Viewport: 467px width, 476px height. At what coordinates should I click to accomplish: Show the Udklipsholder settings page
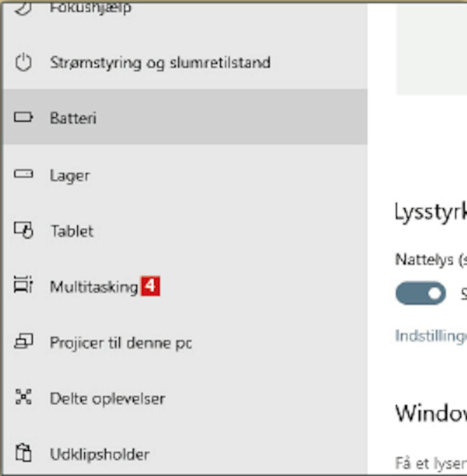tap(100, 454)
